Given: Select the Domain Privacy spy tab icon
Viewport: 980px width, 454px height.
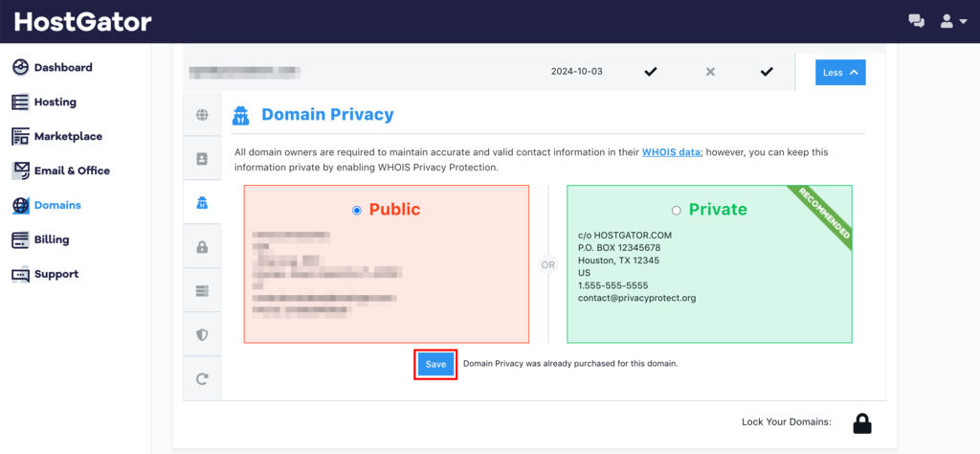Looking at the screenshot, I should tap(202, 203).
